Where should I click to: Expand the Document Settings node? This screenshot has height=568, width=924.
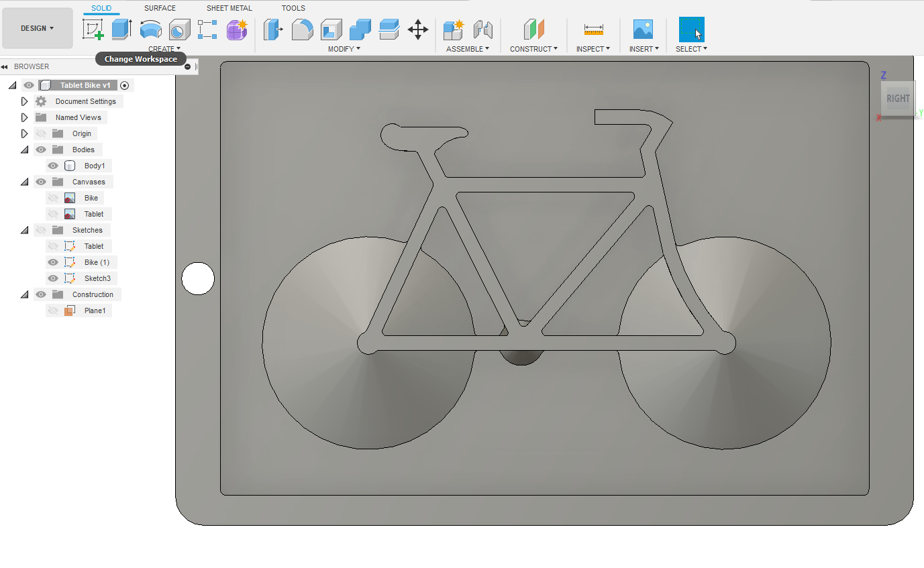[25, 101]
